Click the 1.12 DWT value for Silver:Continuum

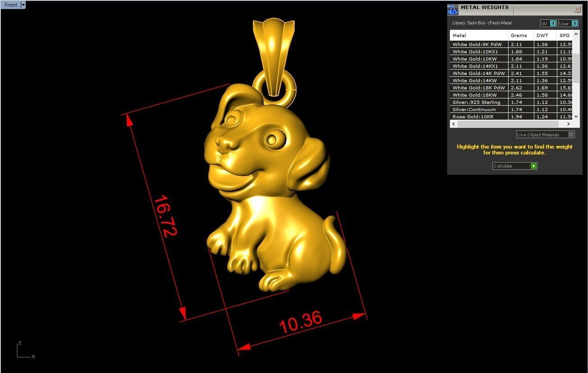click(542, 109)
